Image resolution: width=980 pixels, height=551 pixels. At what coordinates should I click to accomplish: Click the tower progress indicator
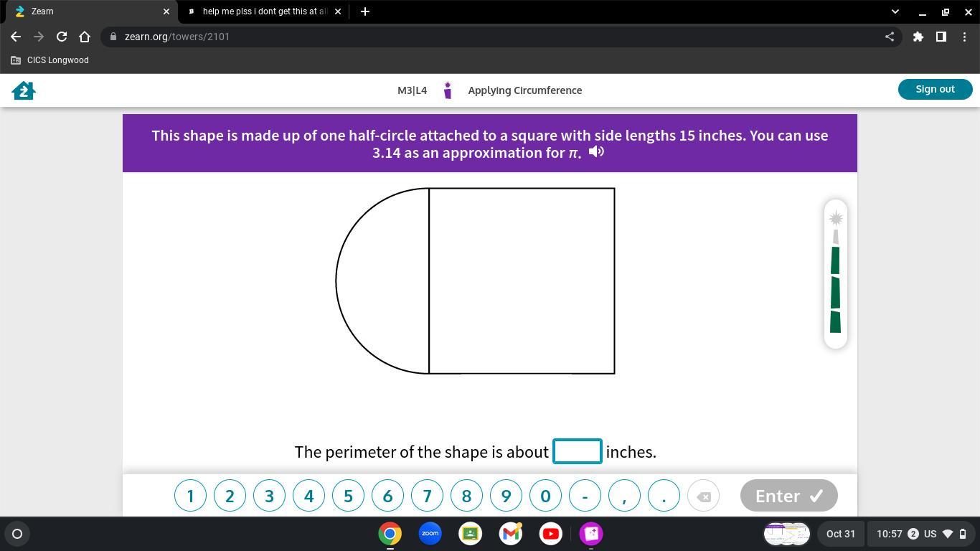835,274
